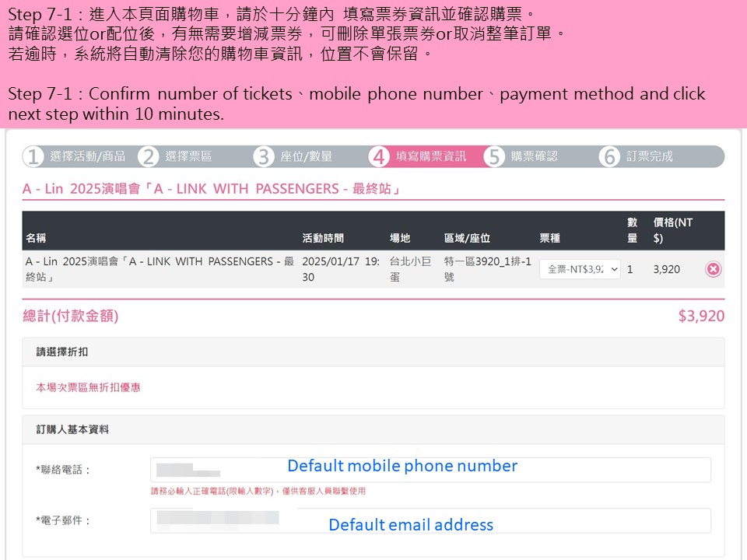Screen dimensions: 747x560
Task: Select the 訂票完成 step tab
Action: pyautogui.click(x=650, y=156)
